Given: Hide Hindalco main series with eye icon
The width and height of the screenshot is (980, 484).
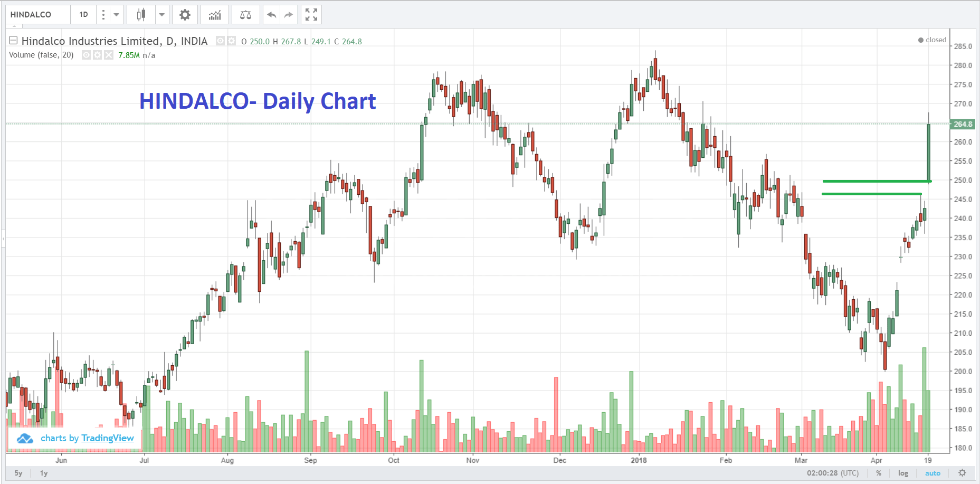Looking at the screenshot, I should (x=220, y=41).
